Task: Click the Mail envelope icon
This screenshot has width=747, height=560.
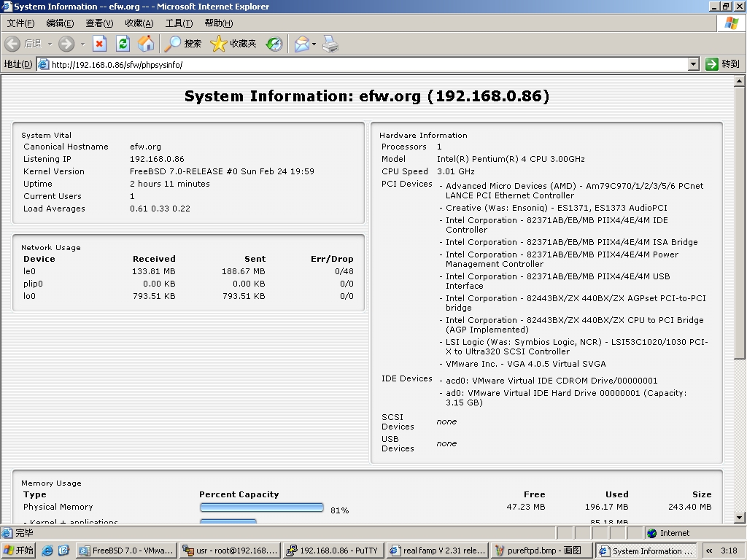Action: coord(301,44)
